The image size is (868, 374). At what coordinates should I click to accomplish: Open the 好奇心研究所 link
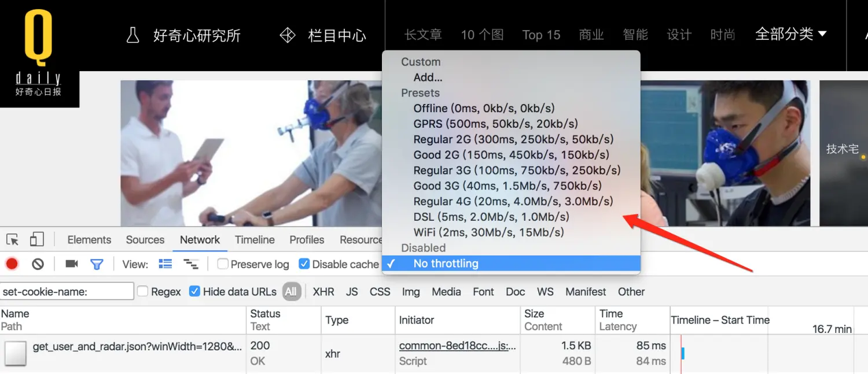pyautogui.click(x=197, y=36)
